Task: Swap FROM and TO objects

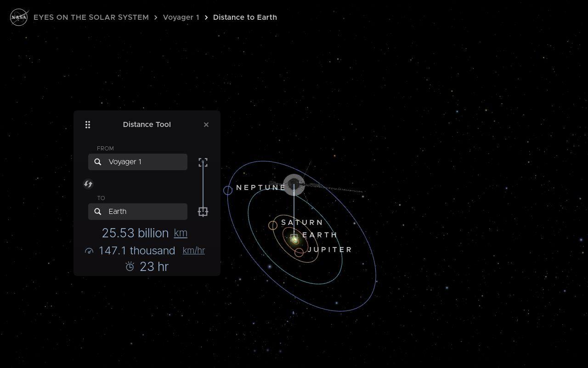Action: (x=88, y=184)
